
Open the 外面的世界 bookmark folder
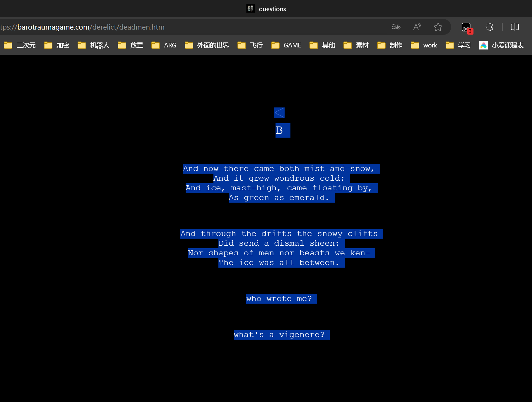[207, 45]
